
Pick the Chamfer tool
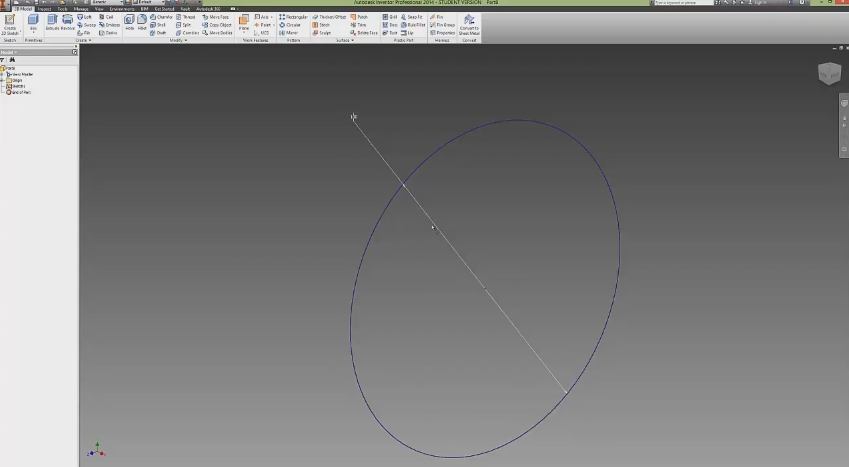[x=161, y=17]
